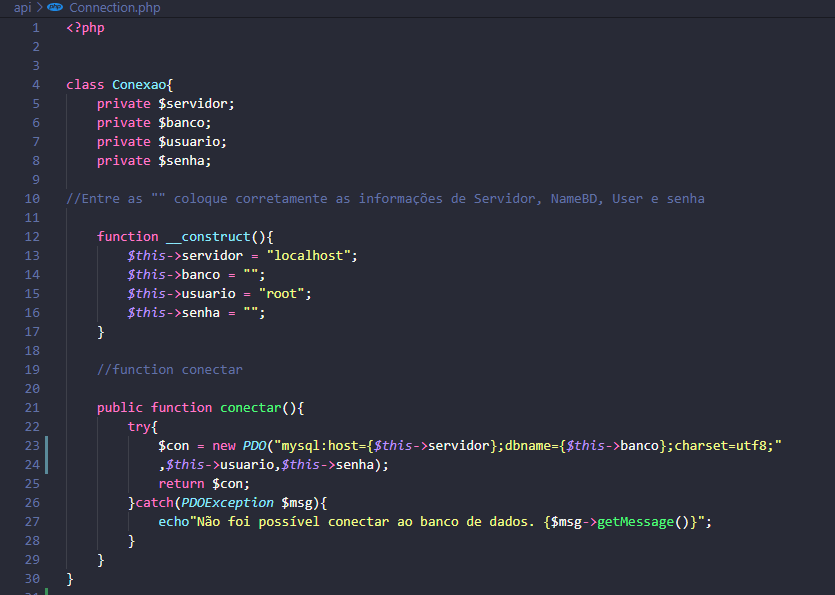Screen dimensions: 835x595
Task: Click PDOException in the catch statement
Action: tap(226, 502)
